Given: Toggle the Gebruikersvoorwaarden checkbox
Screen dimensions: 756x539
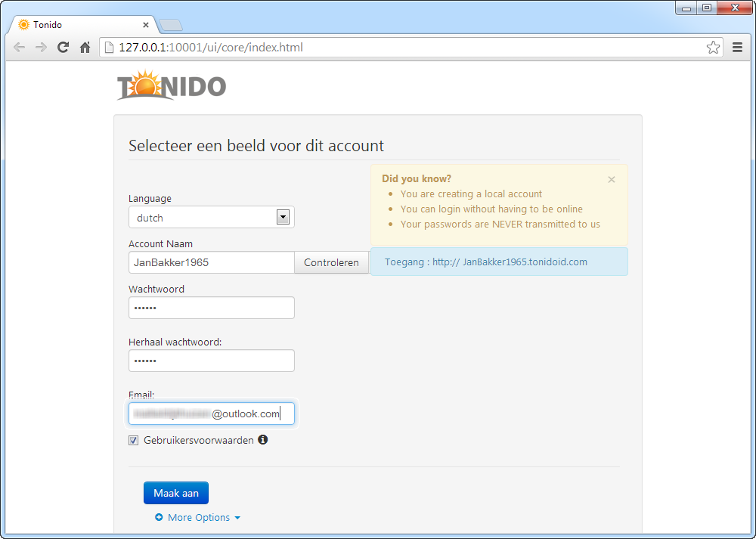Looking at the screenshot, I should (134, 440).
